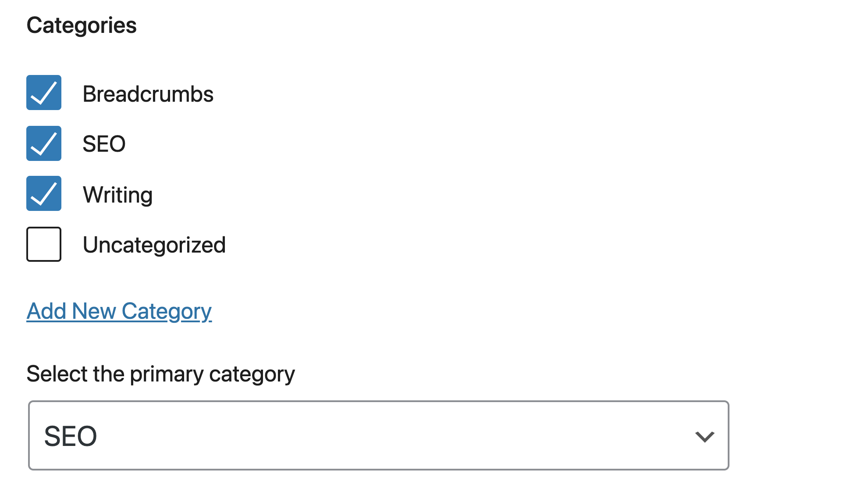Image resolution: width=868 pixels, height=499 pixels.
Task: Select the Writing label text
Action: pyautogui.click(x=118, y=195)
